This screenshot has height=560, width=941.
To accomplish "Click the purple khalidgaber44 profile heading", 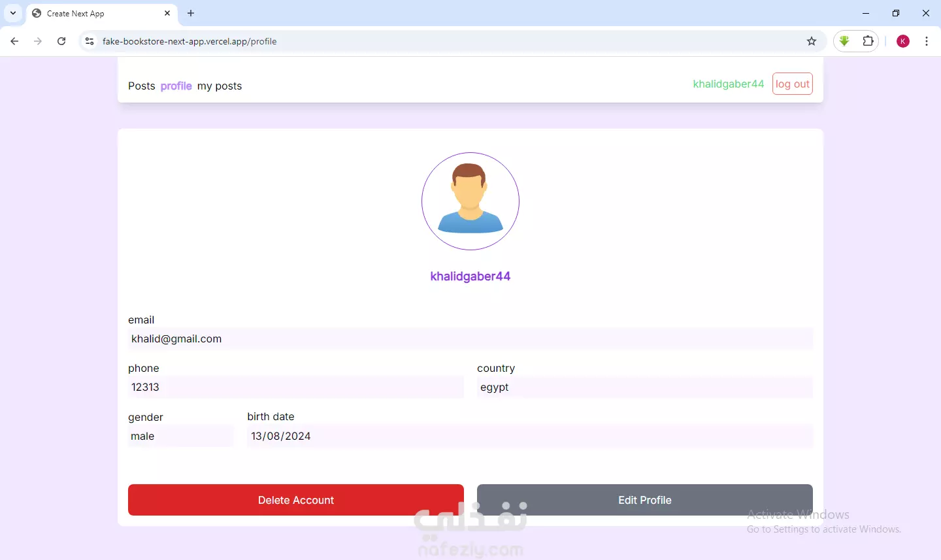I will [x=470, y=276].
